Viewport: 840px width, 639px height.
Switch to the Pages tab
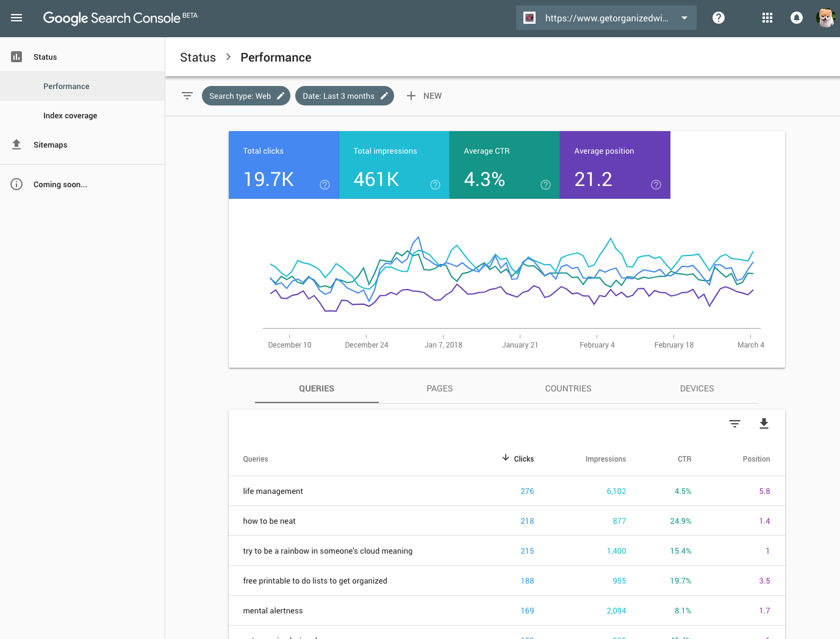439,388
